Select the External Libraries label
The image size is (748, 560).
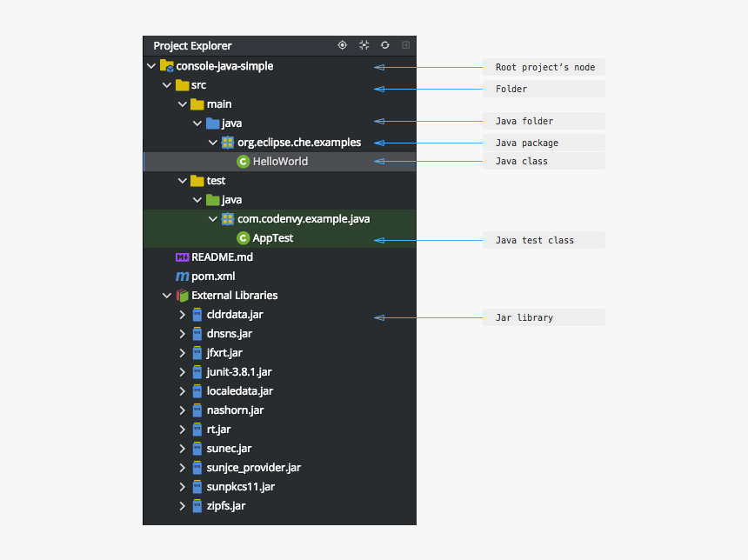[235, 296]
